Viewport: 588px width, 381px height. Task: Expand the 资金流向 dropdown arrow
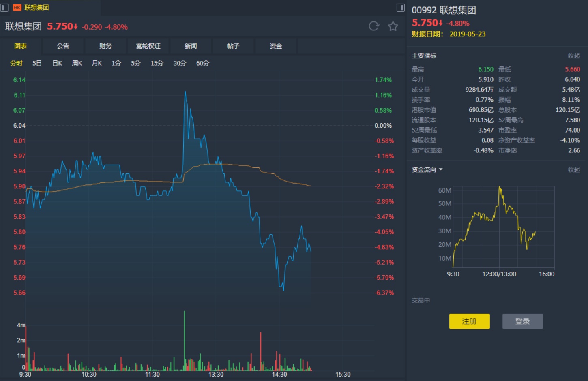441,169
